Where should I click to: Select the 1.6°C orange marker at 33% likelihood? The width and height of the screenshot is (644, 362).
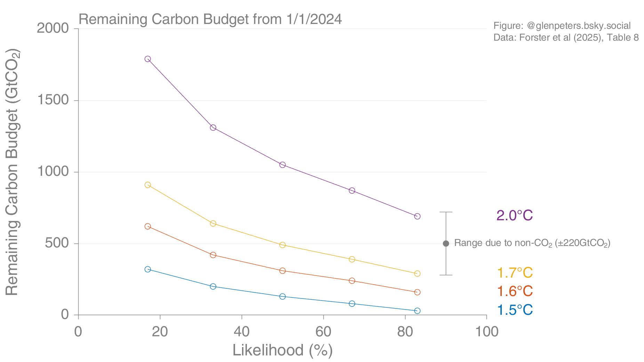213,255
